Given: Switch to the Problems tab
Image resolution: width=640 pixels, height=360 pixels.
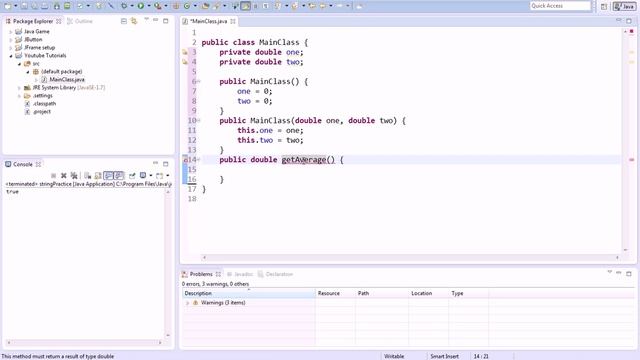Looking at the screenshot, I should coord(201,274).
